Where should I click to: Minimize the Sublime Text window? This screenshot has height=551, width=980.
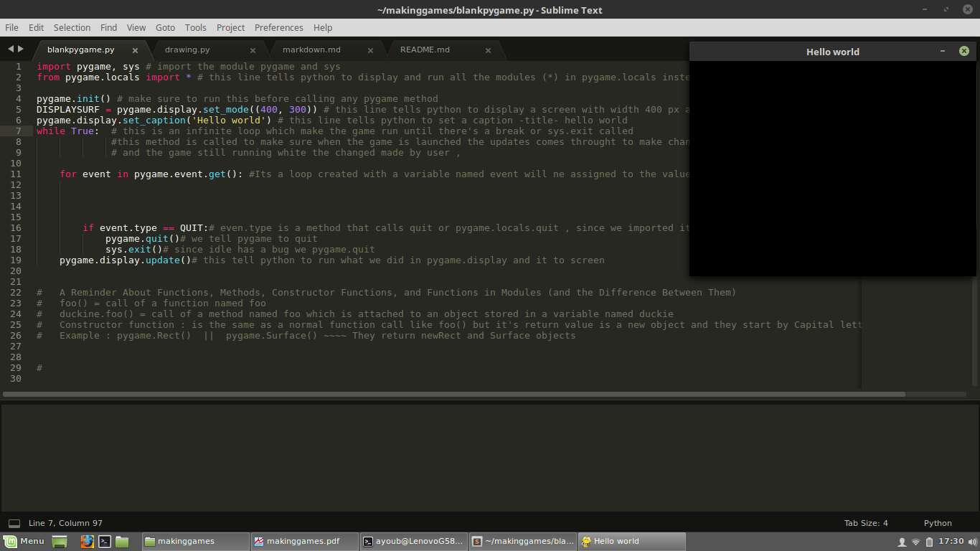[925, 9]
